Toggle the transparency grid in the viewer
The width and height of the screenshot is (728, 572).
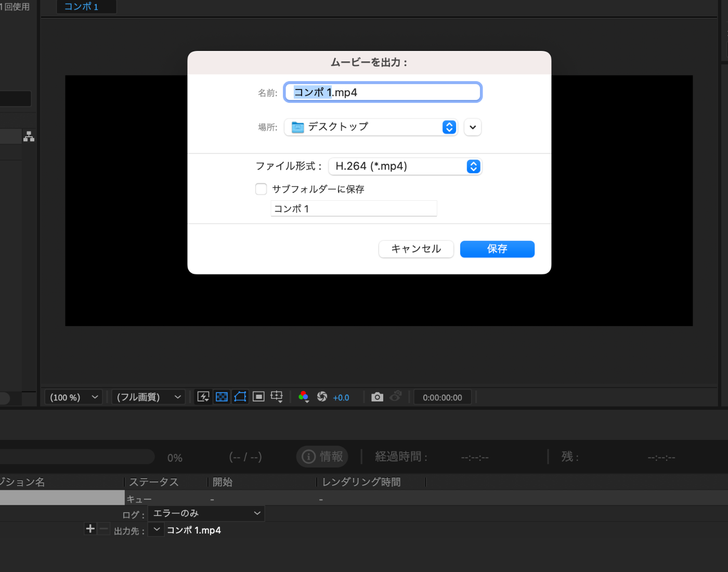point(222,397)
